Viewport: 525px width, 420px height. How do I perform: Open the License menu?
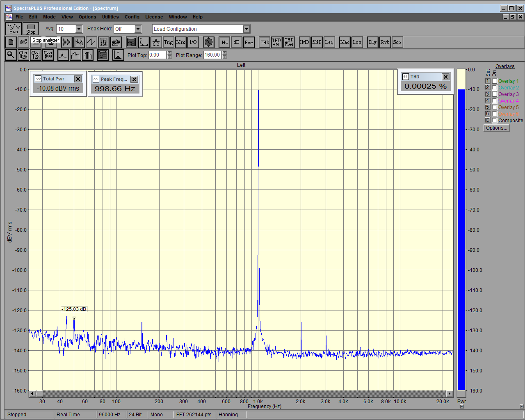154,17
